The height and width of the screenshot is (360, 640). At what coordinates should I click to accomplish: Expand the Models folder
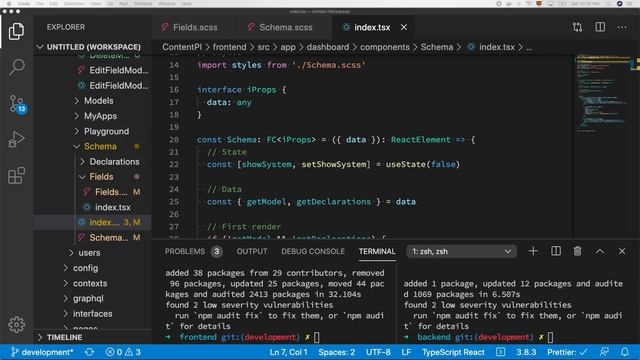[98, 100]
